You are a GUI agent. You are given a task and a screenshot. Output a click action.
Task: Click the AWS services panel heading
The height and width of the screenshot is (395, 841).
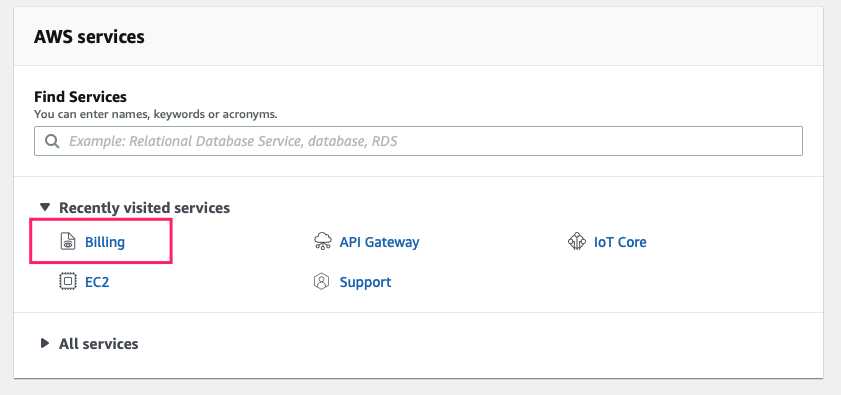pos(89,37)
